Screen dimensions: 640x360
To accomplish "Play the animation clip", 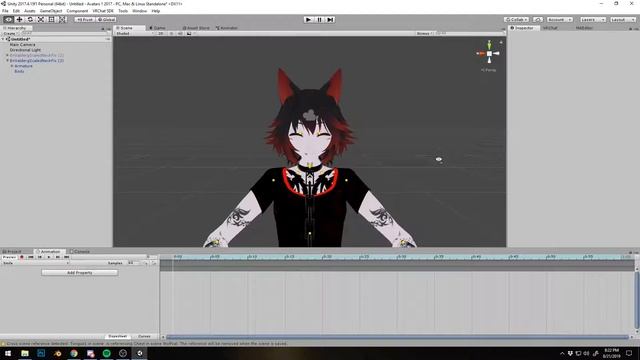I will 49,257.
